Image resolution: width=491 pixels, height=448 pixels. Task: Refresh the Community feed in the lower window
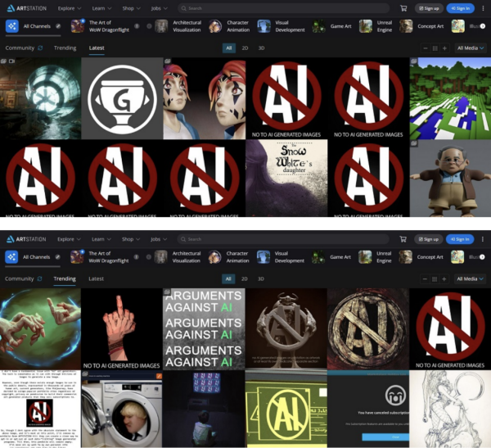39,278
